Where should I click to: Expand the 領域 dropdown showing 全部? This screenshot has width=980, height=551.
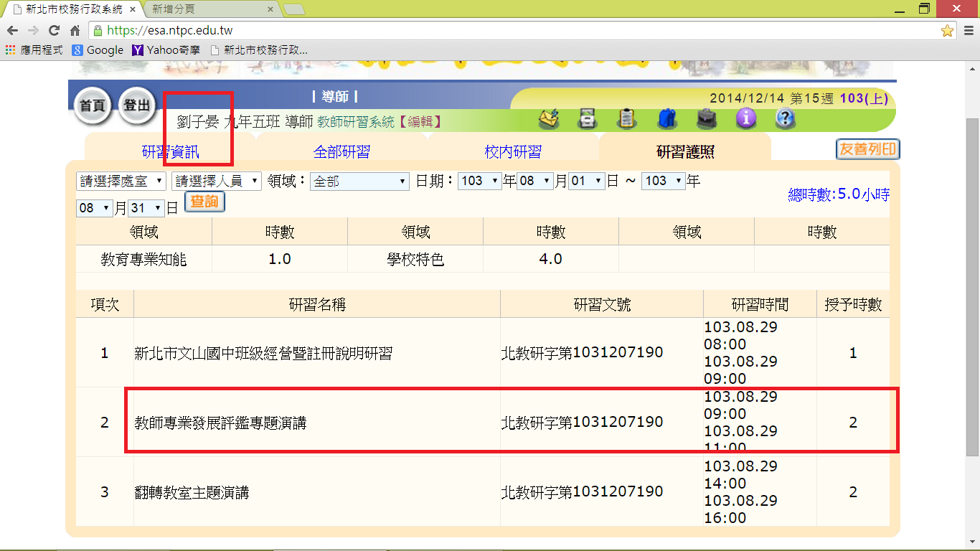[359, 182]
